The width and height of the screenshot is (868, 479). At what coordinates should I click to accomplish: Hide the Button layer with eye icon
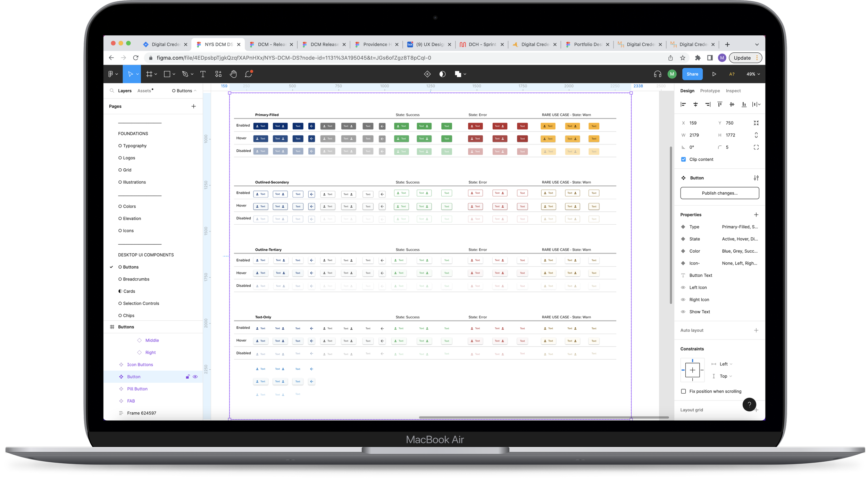pyautogui.click(x=195, y=377)
